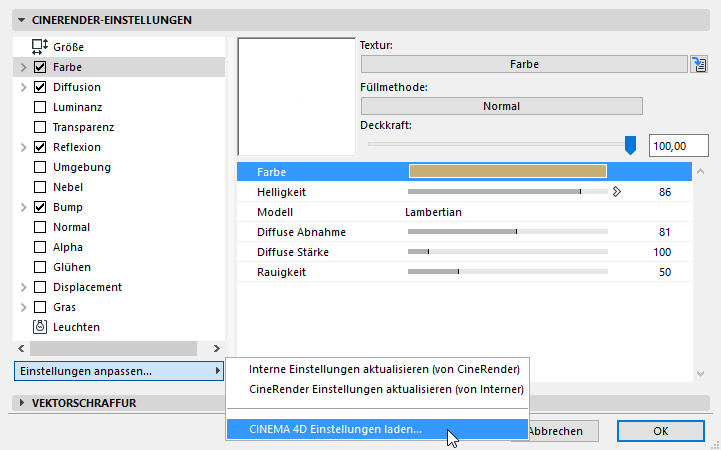Expand the VEKTORSCHRAFFUR section
This screenshot has width=721, height=450.
click(x=21, y=403)
